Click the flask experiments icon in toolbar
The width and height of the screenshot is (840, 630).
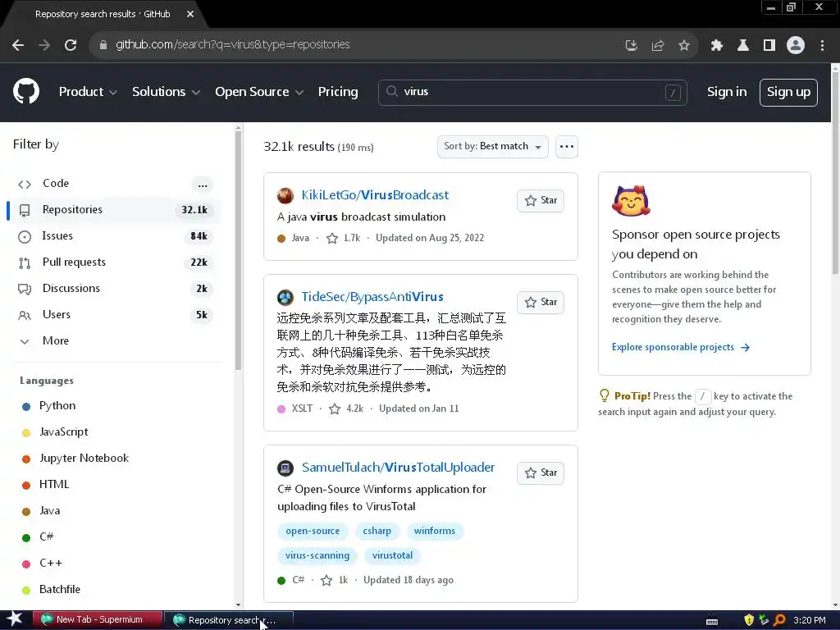coord(743,46)
